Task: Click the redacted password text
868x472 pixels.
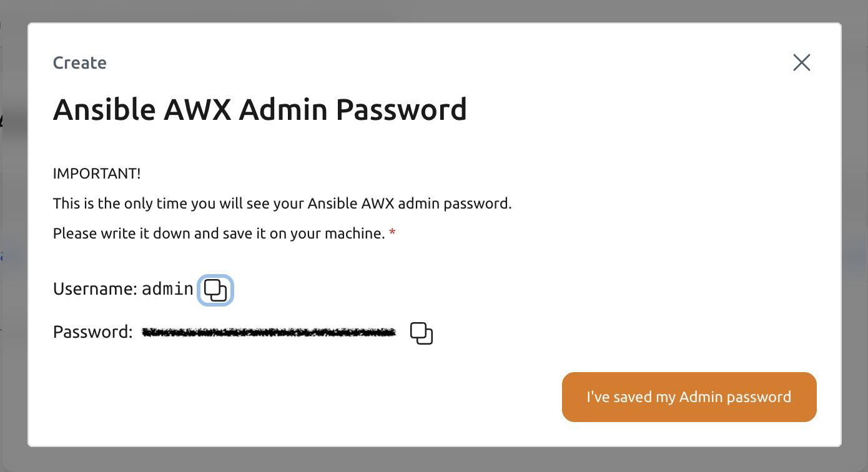Action: (x=269, y=332)
